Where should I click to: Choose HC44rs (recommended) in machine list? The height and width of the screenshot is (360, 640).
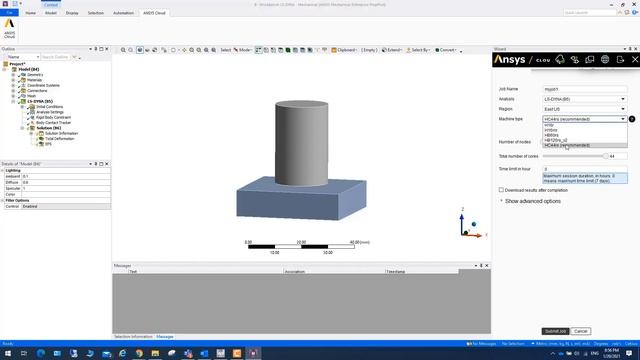[x=585, y=145]
